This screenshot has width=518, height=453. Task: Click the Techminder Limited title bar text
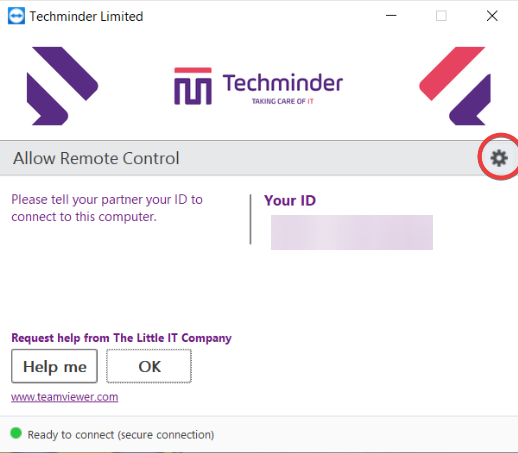pyautogui.click(x=86, y=16)
